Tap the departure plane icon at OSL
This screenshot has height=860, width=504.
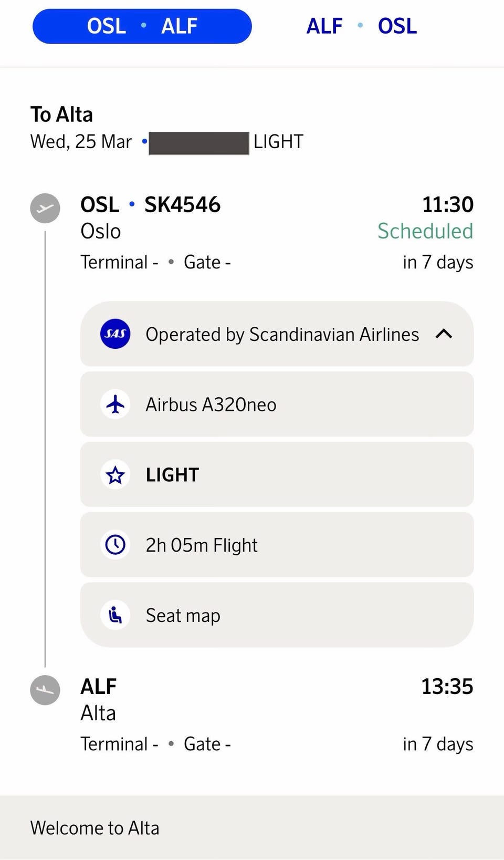coord(45,208)
